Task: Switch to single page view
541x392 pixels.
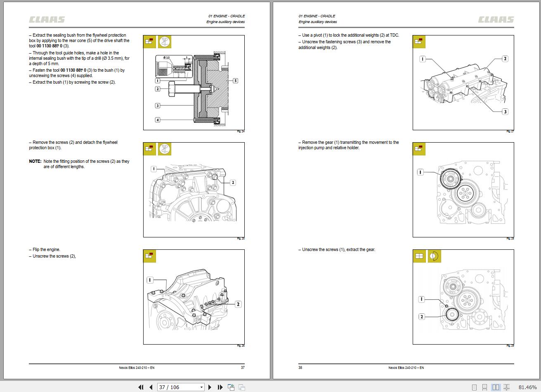Action: coord(475,387)
